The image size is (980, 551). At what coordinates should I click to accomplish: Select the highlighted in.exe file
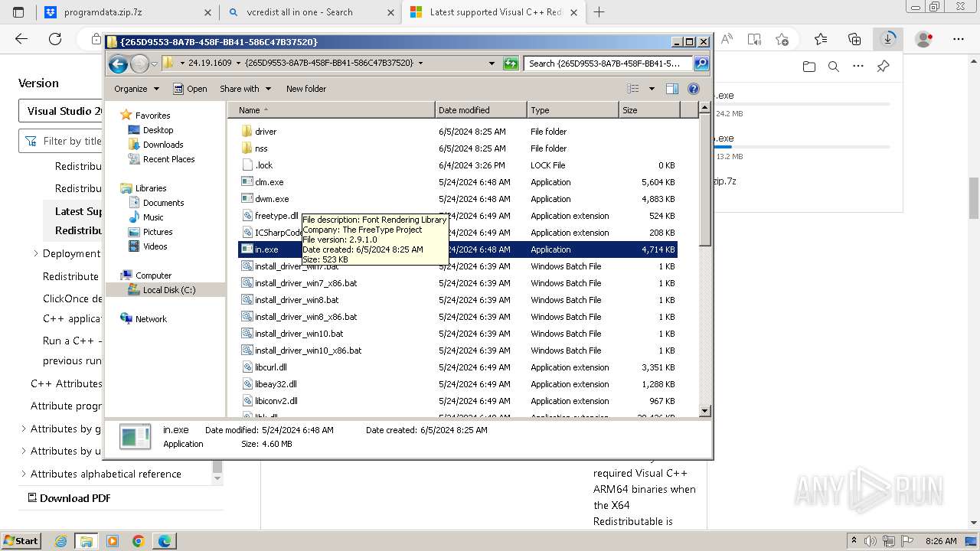(458, 249)
